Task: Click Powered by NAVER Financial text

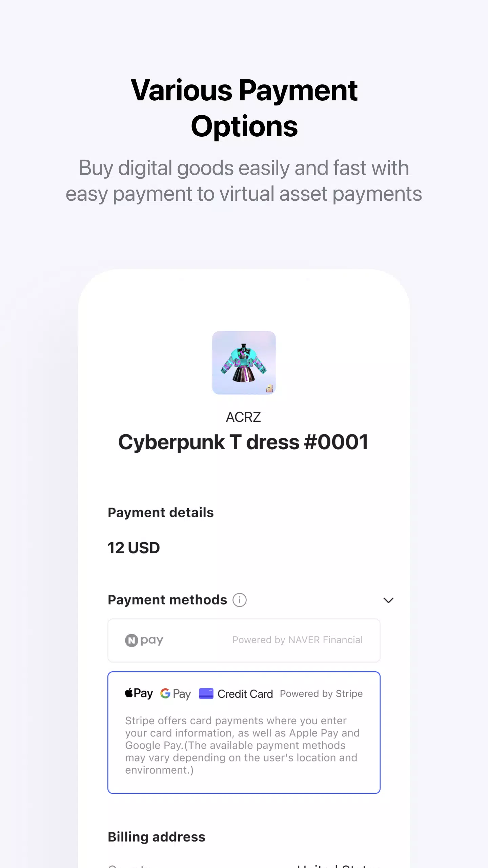Action: (298, 640)
